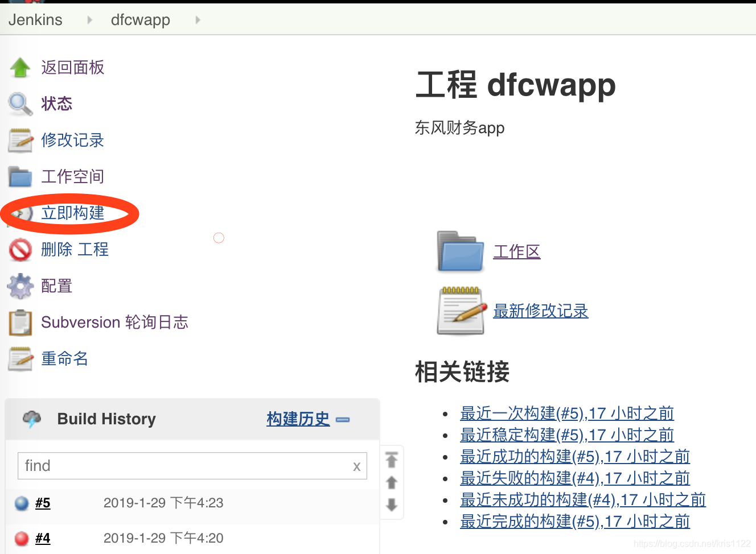Open dfcwapp breadcrumb item

[141, 20]
